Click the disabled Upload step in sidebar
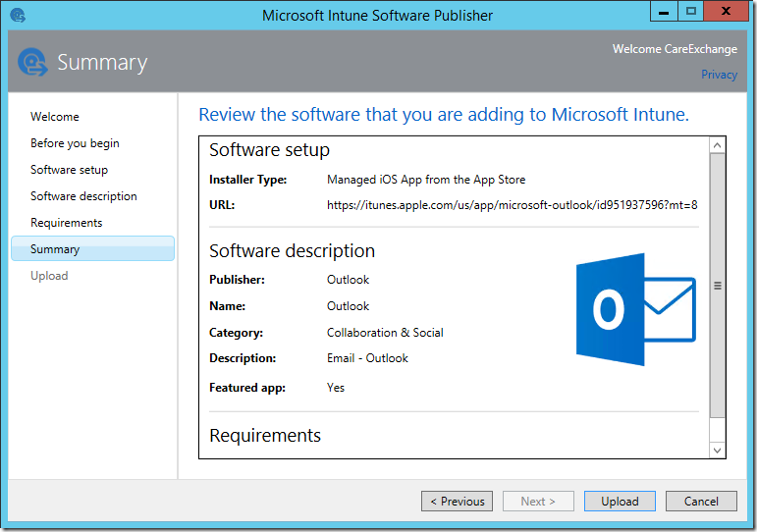Screen dimensions: 757x532 (x=49, y=276)
